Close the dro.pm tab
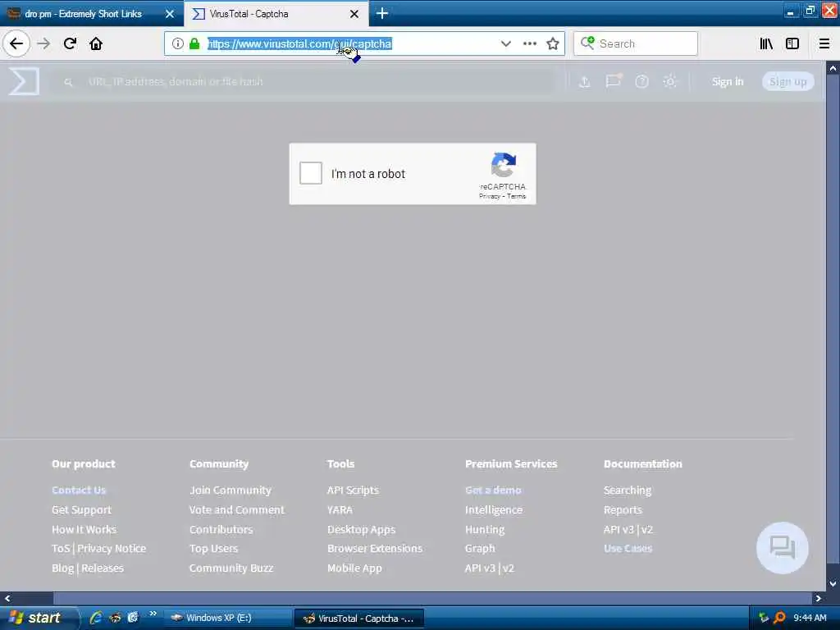The width and height of the screenshot is (840, 630). point(170,14)
